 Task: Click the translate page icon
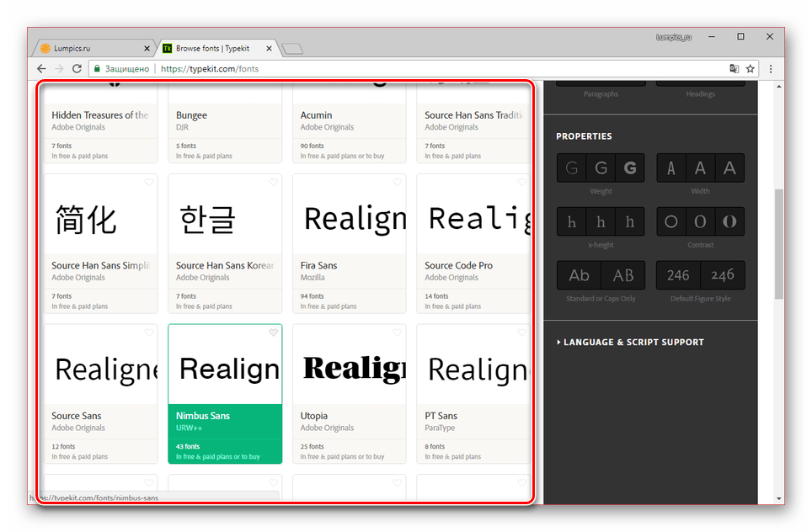point(734,68)
